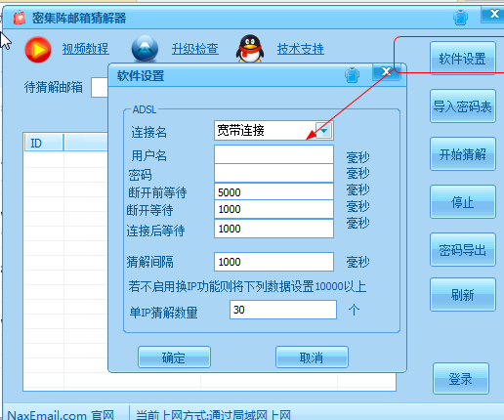
Task: Click the 单IP猜解数量 field showing 30
Action: click(x=283, y=310)
